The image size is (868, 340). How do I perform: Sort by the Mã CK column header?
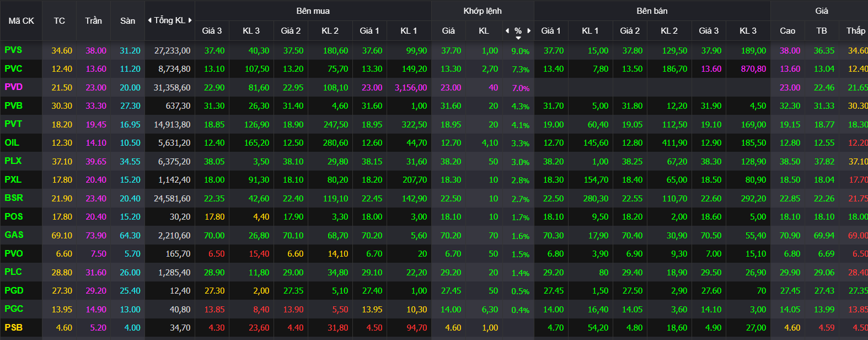[x=22, y=20]
